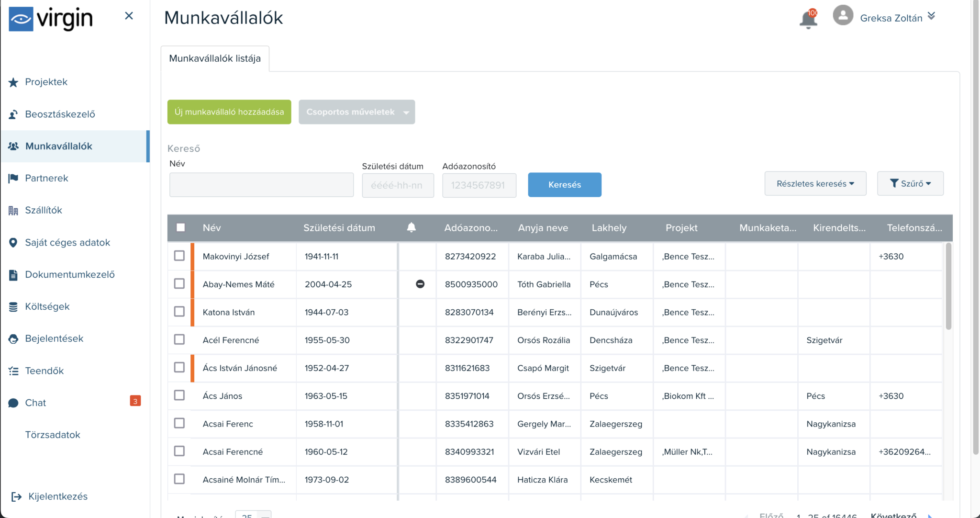Click the bell column header icon
This screenshot has width=980, height=518.
(411, 227)
